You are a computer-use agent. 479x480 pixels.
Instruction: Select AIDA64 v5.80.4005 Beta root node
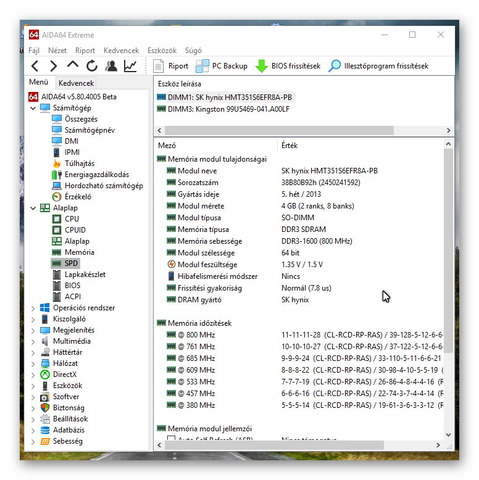coord(72,97)
